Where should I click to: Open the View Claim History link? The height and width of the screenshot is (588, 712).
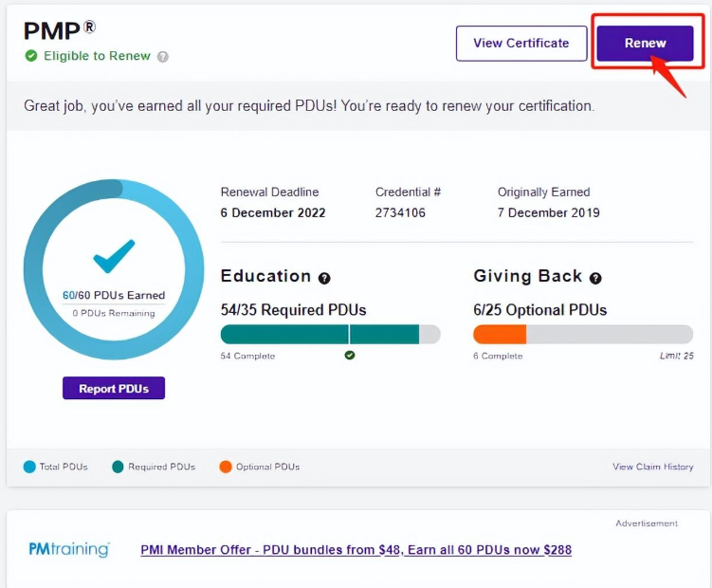652,467
